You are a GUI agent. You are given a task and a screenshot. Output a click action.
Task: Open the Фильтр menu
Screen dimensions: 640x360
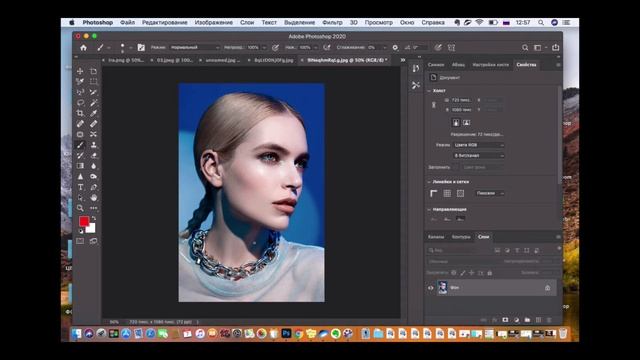(x=332, y=22)
